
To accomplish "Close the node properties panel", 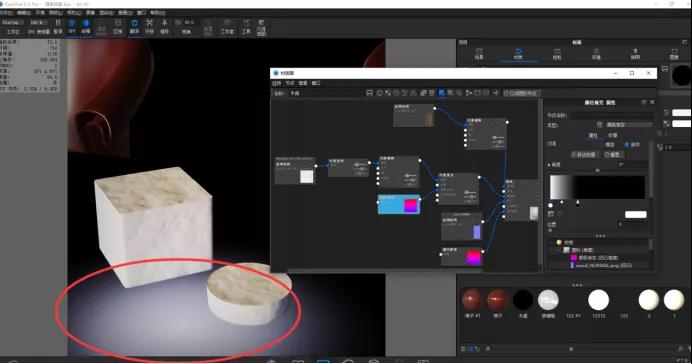I will (652, 102).
